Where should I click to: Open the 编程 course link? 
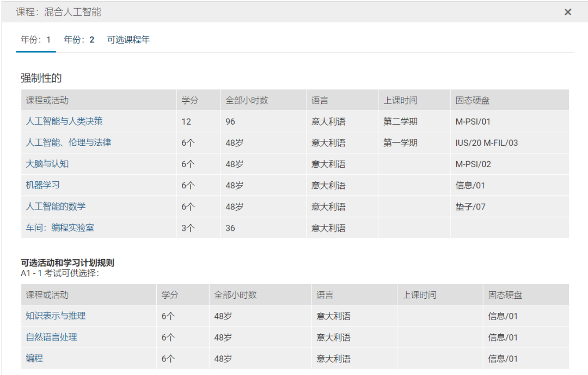pos(34,358)
